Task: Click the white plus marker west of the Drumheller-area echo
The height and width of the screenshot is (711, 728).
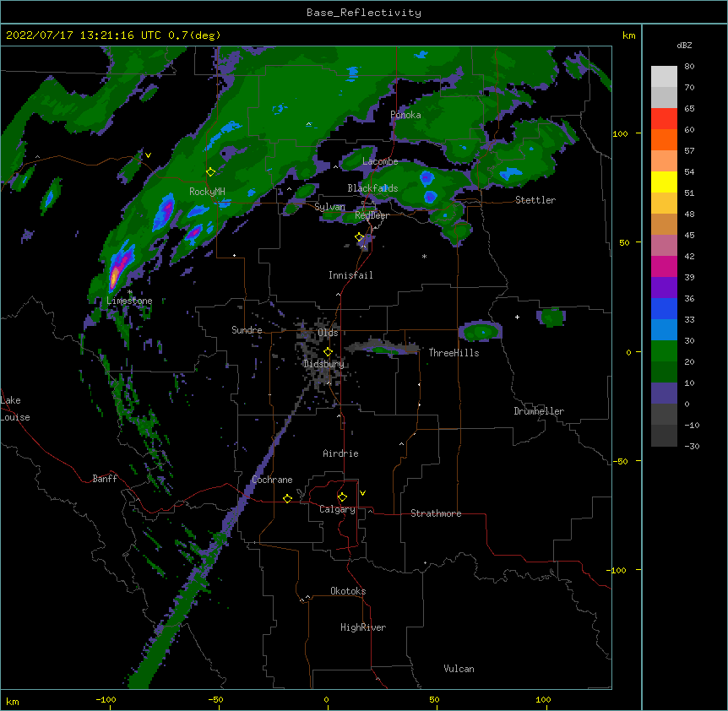Action: click(517, 317)
